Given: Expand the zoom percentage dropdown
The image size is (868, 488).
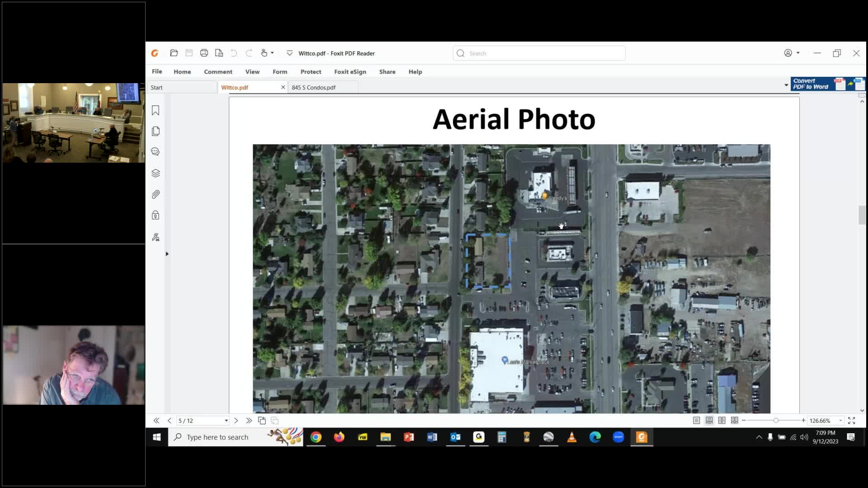Looking at the screenshot, I should click(841, 421).
